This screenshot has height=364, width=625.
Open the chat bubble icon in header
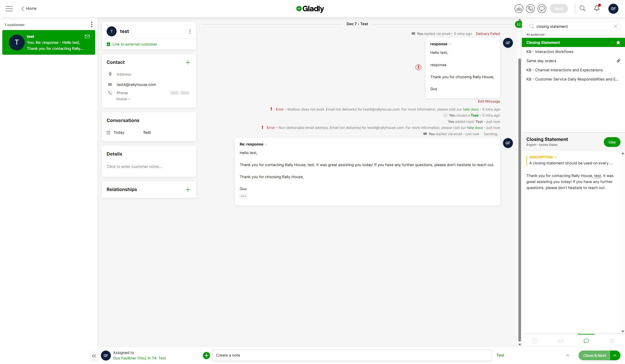tap(542, 9)
